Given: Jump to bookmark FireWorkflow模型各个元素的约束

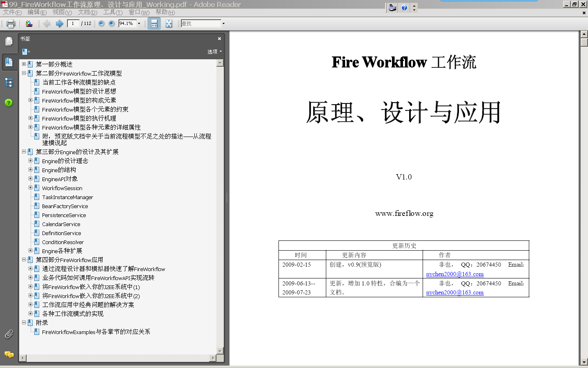Looking at the screenshot, I should coord(85,109).
